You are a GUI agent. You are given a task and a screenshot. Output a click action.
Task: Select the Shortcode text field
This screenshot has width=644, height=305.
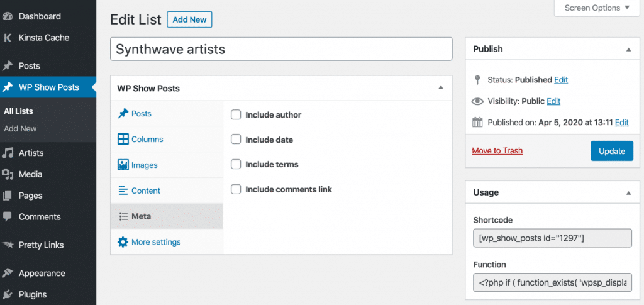point(552,238)
